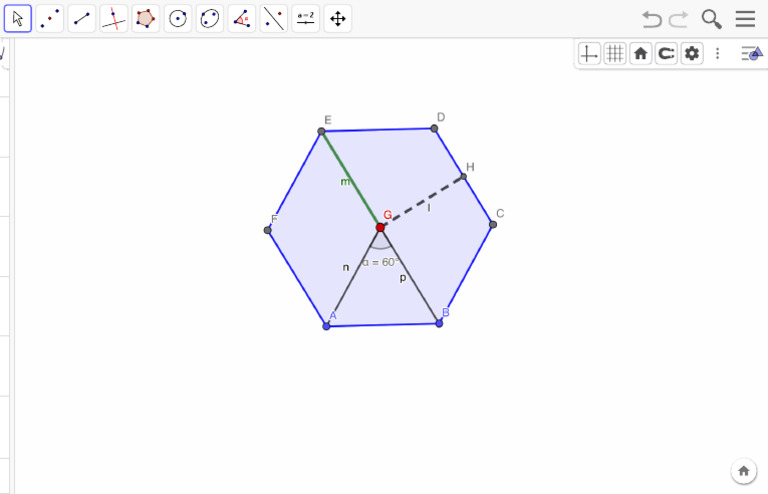Open the style bar three-dot menu
Image resolution: width=768 pixels, height=494 pixels.
pos(718,53)
